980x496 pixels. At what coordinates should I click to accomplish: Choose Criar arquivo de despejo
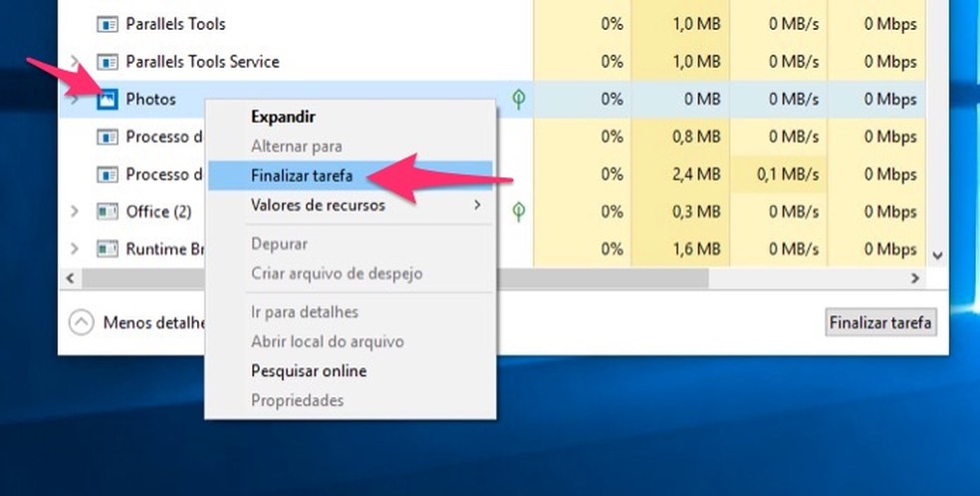click(350, 273)
